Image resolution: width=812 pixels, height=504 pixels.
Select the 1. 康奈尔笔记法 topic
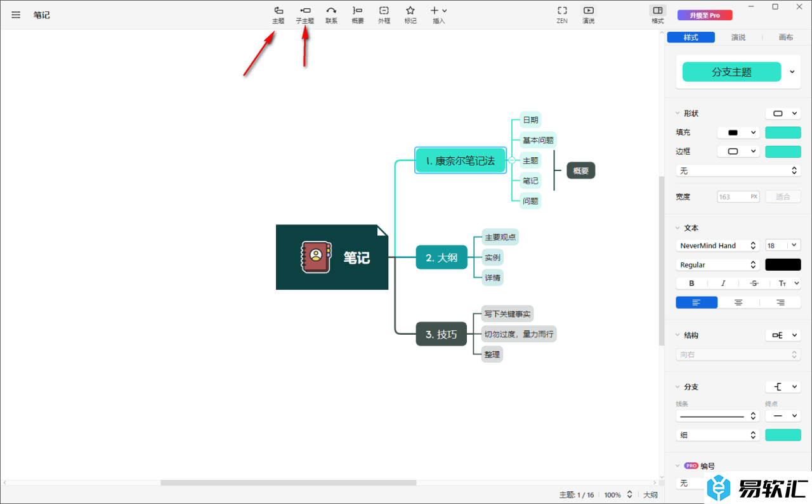coord(461,160)
